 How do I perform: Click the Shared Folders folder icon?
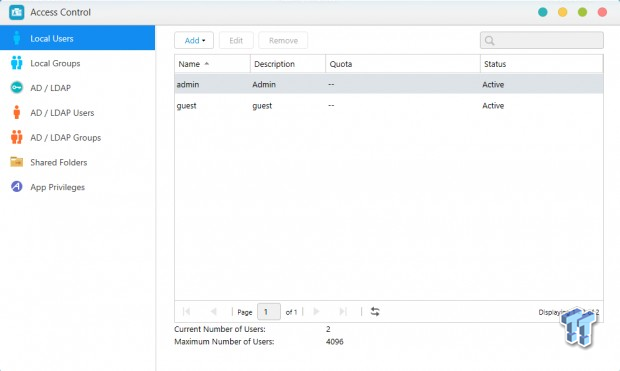pyautogui.click(x=17, y=162)
